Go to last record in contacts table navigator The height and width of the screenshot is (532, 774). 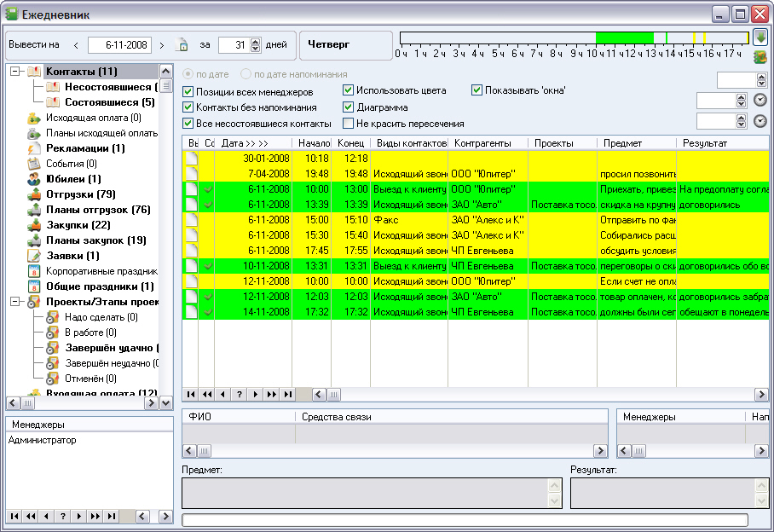(288, 394)
